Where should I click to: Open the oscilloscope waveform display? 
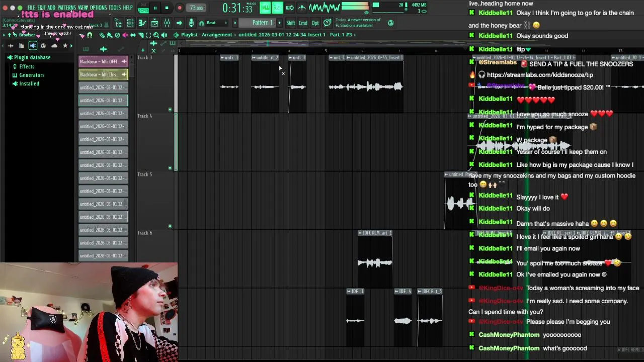(325, 8)
